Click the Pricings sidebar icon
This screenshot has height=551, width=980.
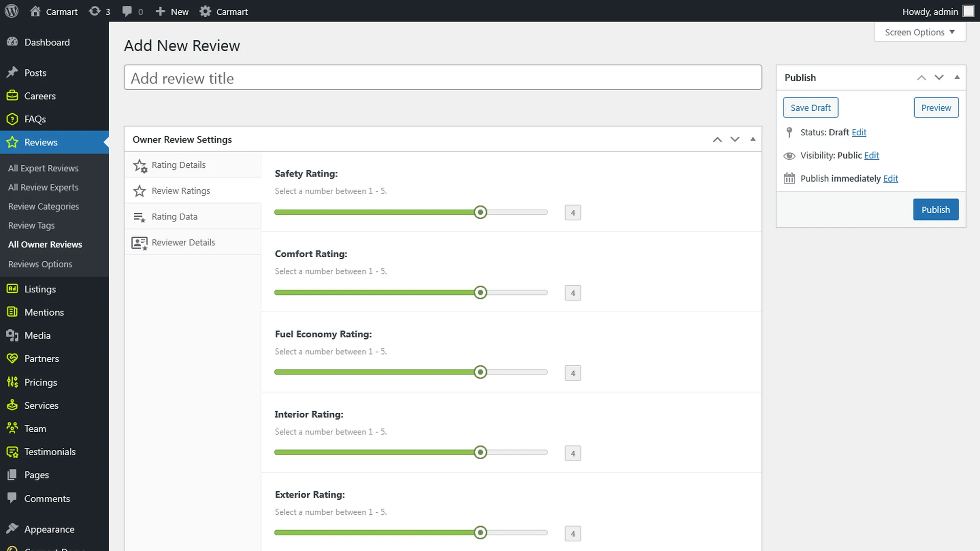[12, 382]
